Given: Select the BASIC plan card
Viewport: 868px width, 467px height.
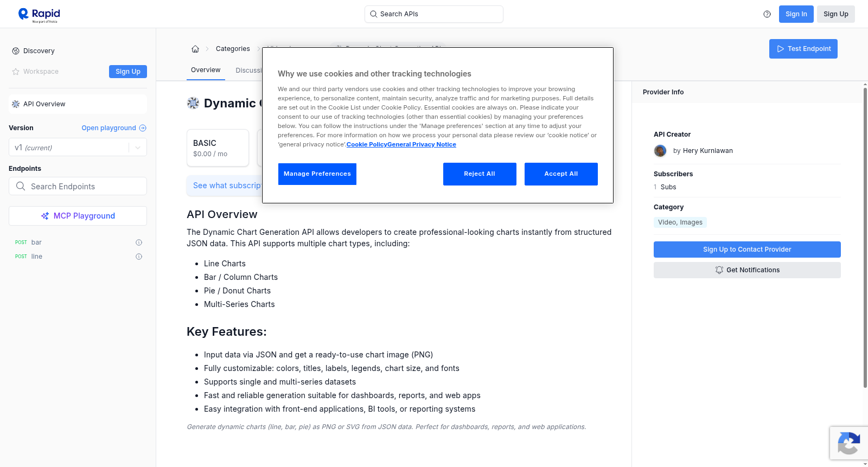Looking at the screenshot, I should (x=218, y=148).
